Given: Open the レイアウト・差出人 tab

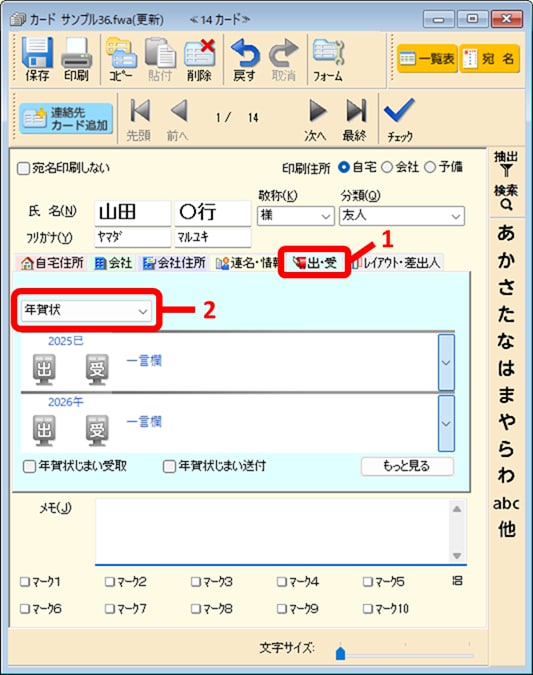Looking at the screenshot, I should click(x=396, y=263).
